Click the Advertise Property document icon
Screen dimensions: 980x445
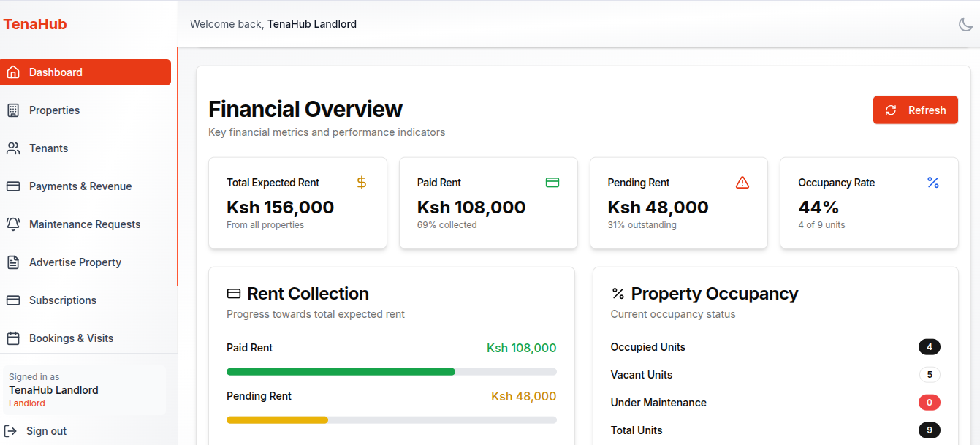[x=13, y=262]
